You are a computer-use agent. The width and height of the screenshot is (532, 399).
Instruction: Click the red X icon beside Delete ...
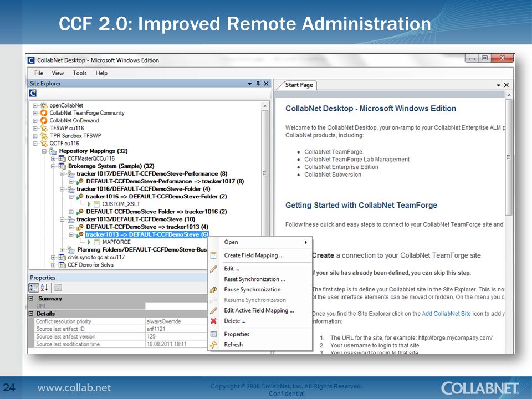click(213, 321)
